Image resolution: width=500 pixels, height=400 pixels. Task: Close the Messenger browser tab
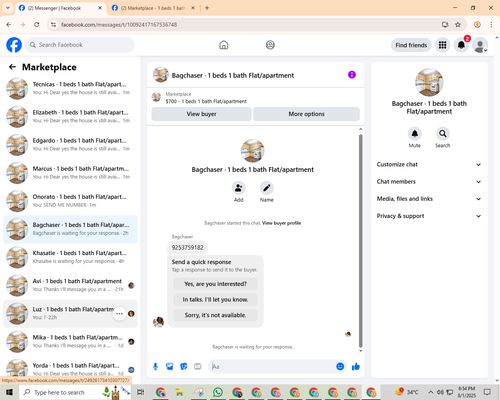click(100, 8)
